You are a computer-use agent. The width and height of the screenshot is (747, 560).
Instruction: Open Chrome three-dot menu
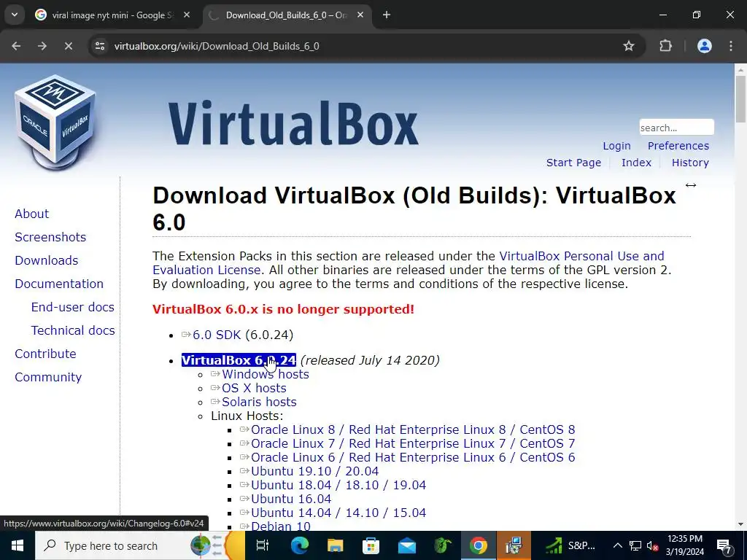click(731, 46)
